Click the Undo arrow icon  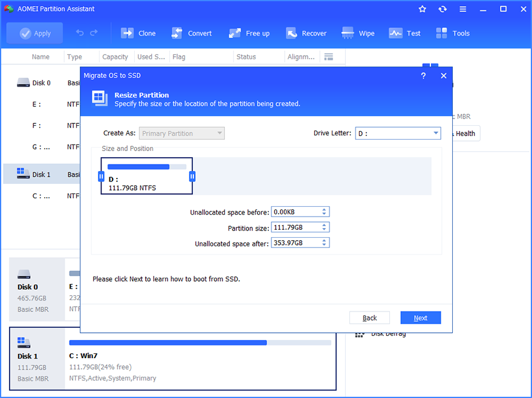[80, 33]
